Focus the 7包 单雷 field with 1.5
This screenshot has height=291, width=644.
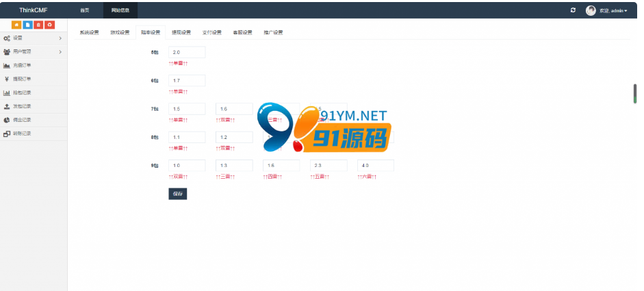[x=187, y=109]
